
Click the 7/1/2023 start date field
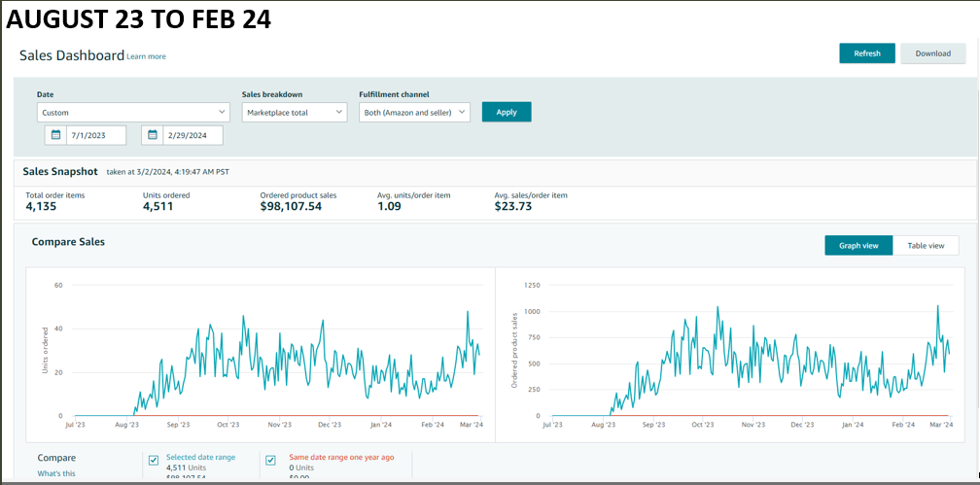point(96,135)
